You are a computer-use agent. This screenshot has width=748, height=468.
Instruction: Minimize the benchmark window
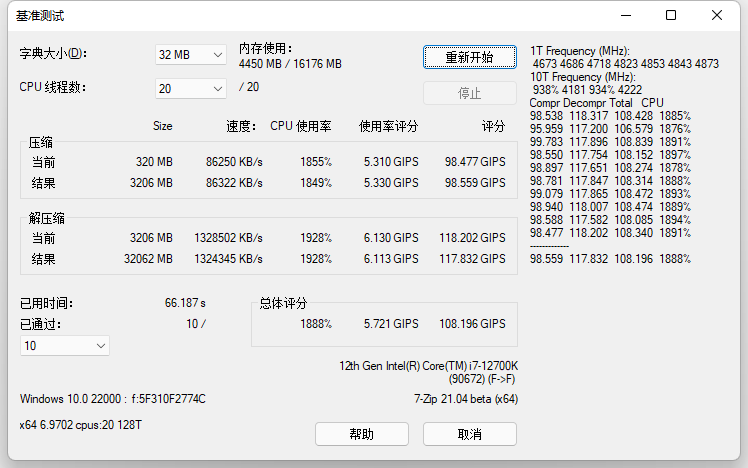625,15
